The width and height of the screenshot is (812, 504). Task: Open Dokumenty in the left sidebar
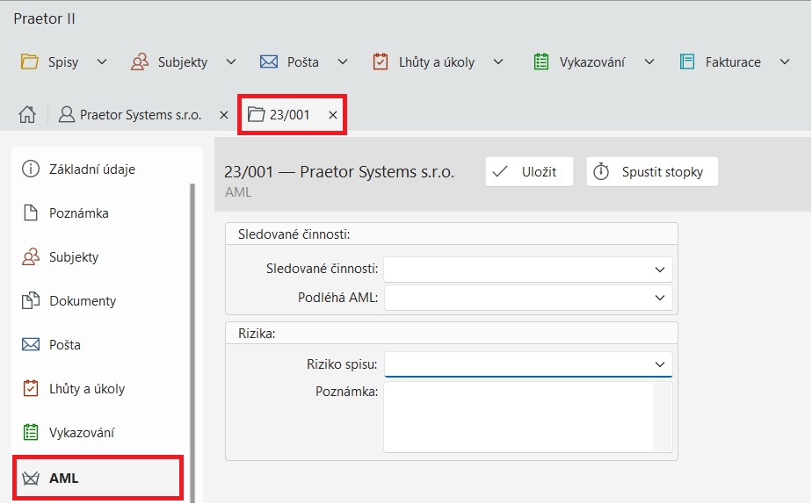[83, 301]
